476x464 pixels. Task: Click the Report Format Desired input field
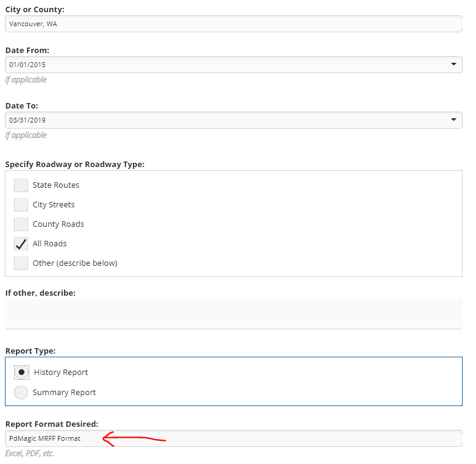pos(233,438)
